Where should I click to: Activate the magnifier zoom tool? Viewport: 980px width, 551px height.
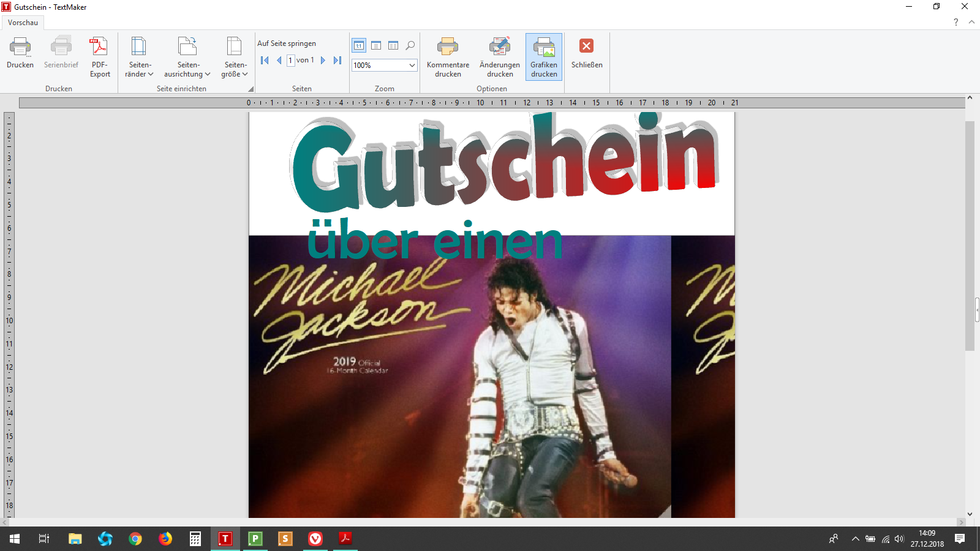pyautogui.click(x=410, y=45)
